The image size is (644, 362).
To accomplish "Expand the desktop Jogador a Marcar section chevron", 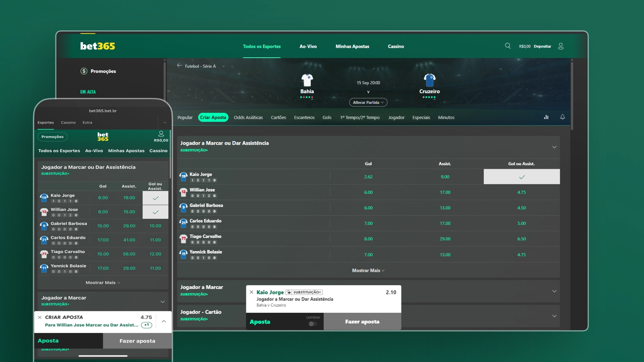I will point(554,291).
